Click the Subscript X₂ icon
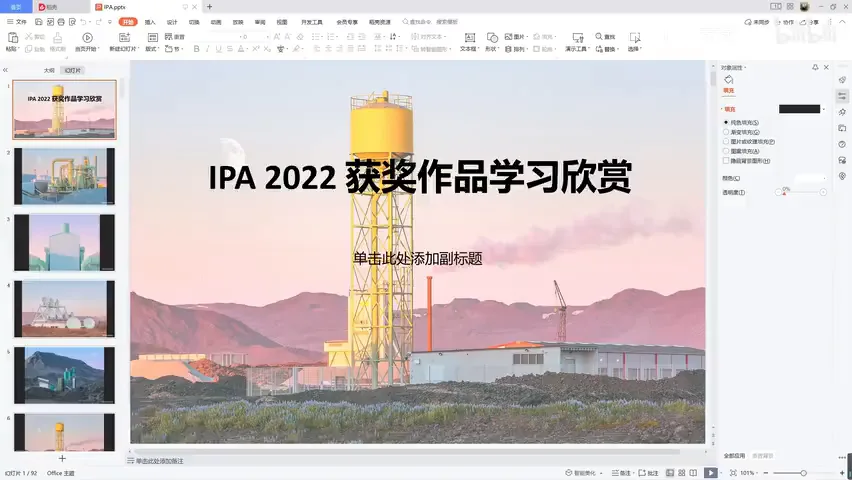Screen dimensions: 852x480 click(x=267, y=49)
